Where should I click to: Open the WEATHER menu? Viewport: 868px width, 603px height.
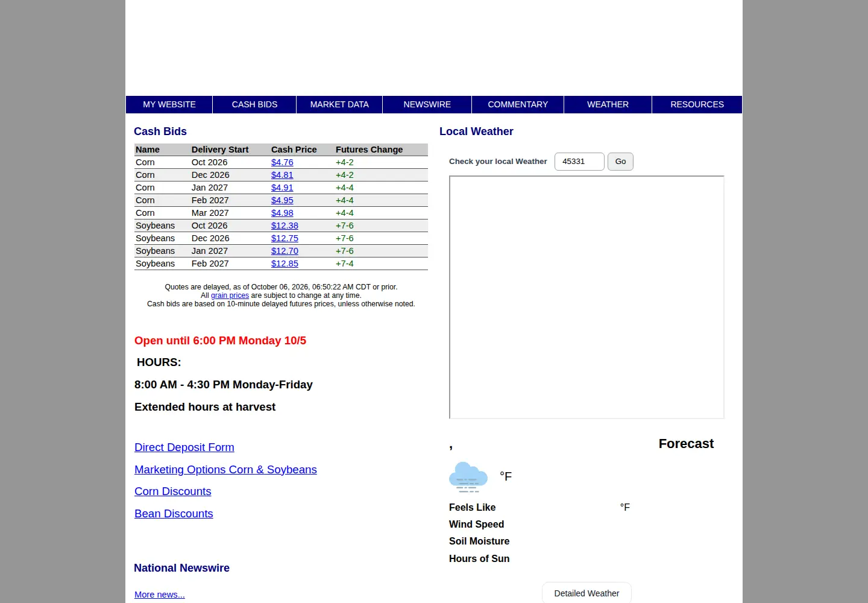pyautogui.click(x=608, y=104)
